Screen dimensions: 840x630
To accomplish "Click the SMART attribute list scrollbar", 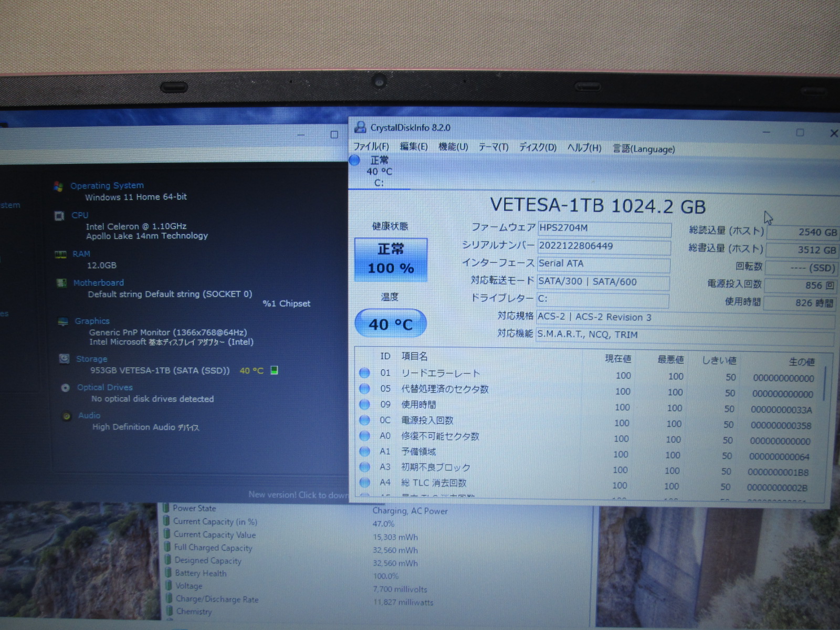I will click(825, 383).
